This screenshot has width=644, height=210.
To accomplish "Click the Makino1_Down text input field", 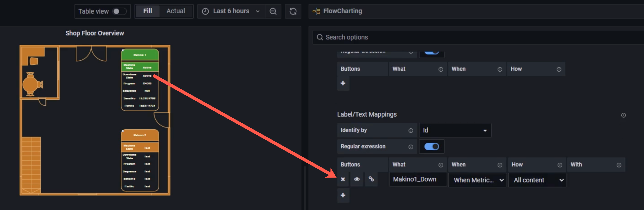I will click(x=417, y=179).
